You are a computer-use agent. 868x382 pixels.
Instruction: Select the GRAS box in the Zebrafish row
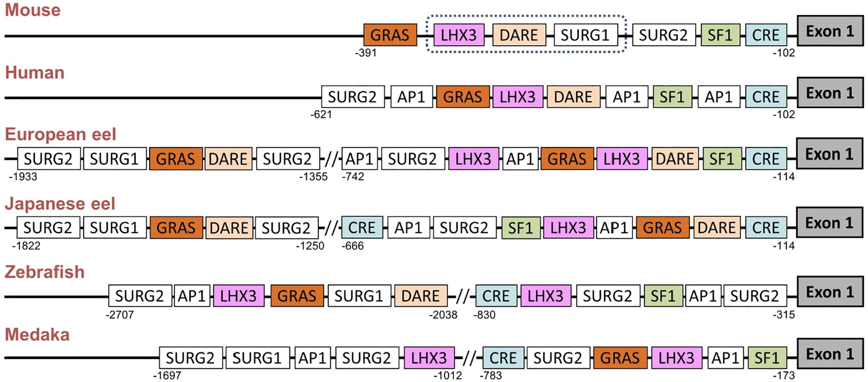297,296
